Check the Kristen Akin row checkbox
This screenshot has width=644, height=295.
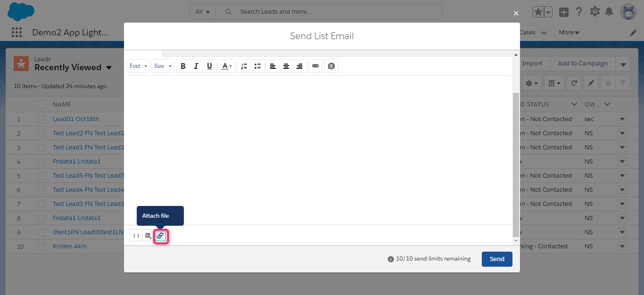click(x=41, y=246)
